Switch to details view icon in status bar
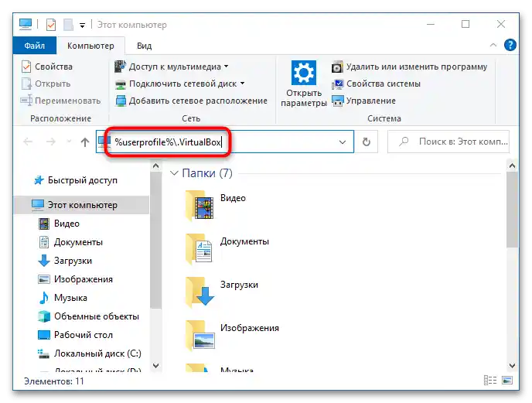Viewport: 532px width, 403px height. point(490,381)
